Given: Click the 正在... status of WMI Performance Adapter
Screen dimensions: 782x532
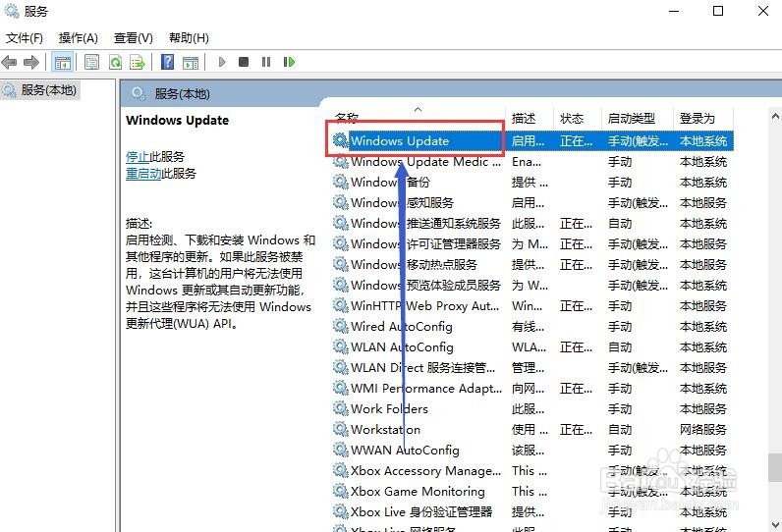Looking at the screenshot, I should [x=576, y=388].
